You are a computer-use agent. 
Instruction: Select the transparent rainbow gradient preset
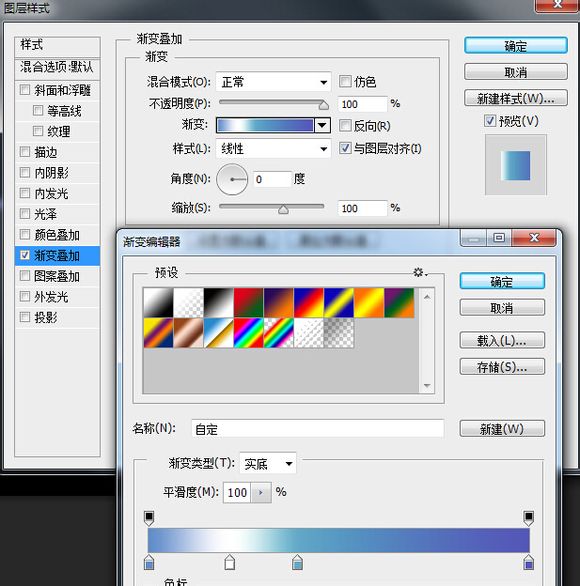(279, 333)
